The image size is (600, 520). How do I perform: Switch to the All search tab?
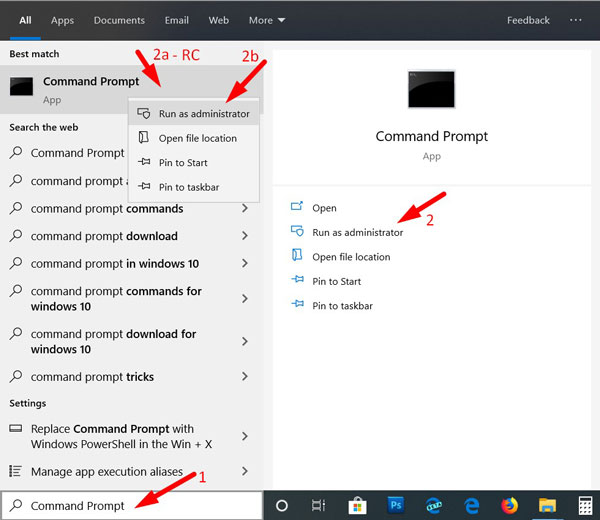(x=25, y=20)
